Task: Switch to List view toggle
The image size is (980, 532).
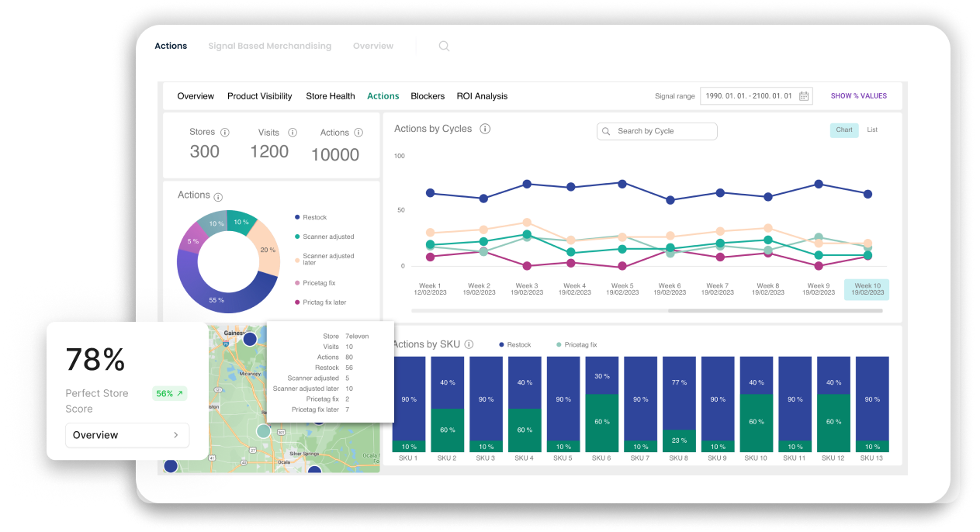Action: (x=872, y=130)
